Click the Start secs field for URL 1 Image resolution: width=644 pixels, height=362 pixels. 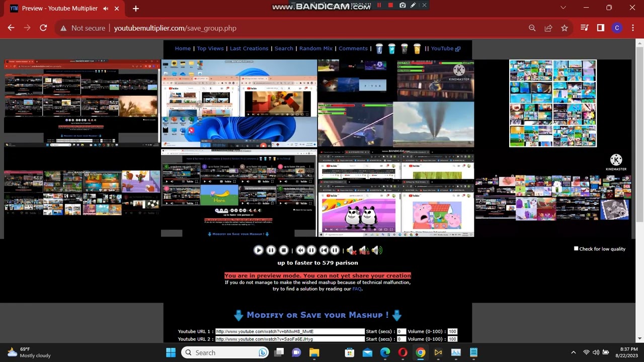[x=401, y=332]
